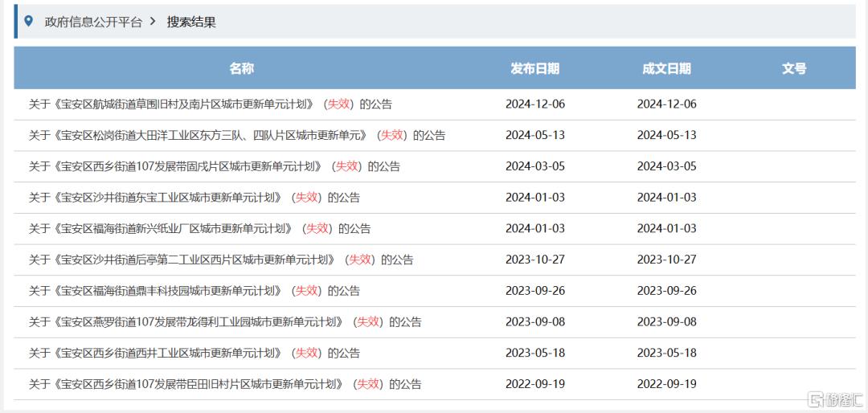Image resolution: width=868 pixels, height=413 pixels.
Task: Click red 失效 tag in 固戍片区 row
Action: tap(346, 166)
